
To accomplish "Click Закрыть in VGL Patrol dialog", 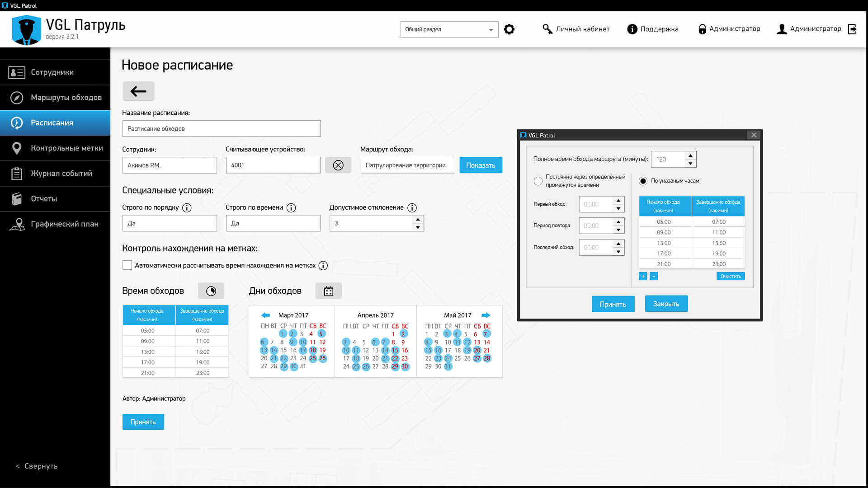I will (x=666, y=304).
